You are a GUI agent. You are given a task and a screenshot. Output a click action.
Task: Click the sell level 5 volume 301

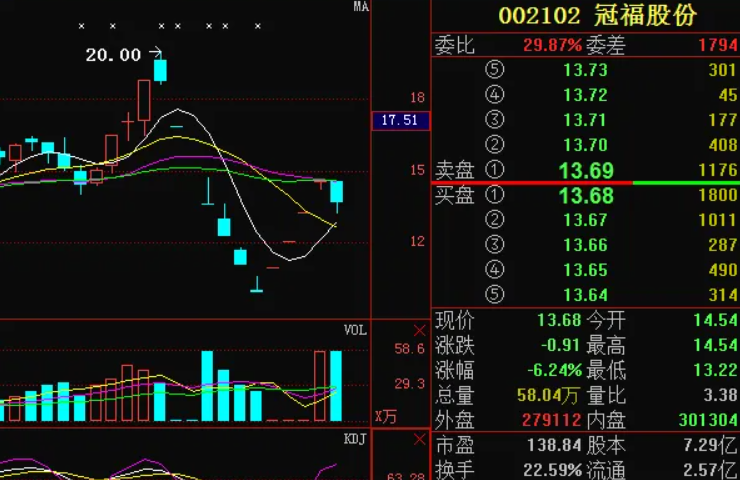723,70
